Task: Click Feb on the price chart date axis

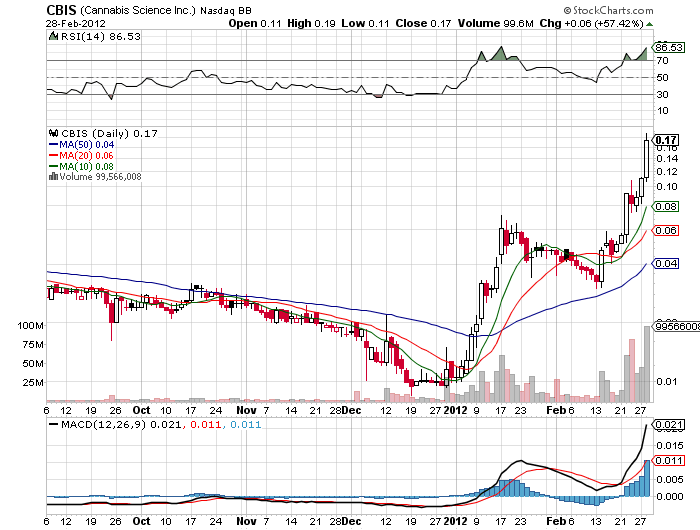Action: 556,410
